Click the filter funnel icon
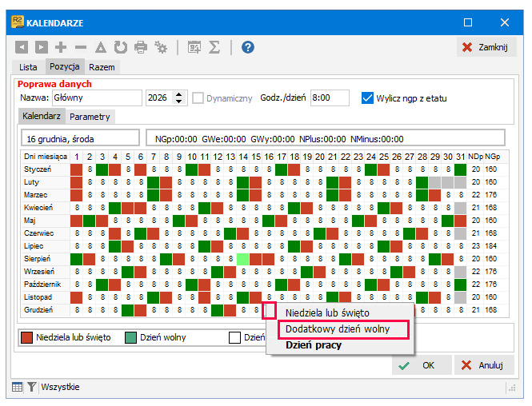The image size is (532, 406). 31,387
